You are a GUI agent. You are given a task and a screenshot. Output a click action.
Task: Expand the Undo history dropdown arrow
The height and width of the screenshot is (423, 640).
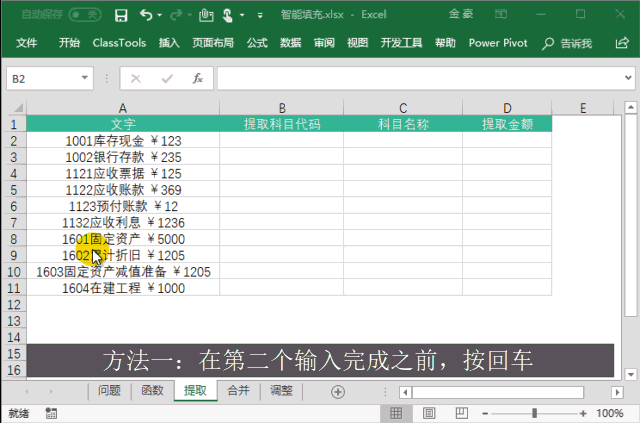click(x=160, y=15)
